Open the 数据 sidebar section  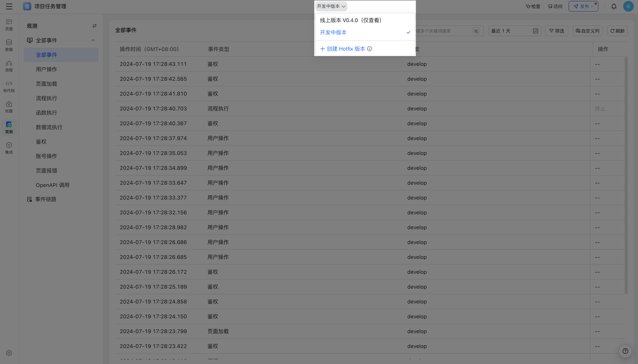(x=9, y=45)
